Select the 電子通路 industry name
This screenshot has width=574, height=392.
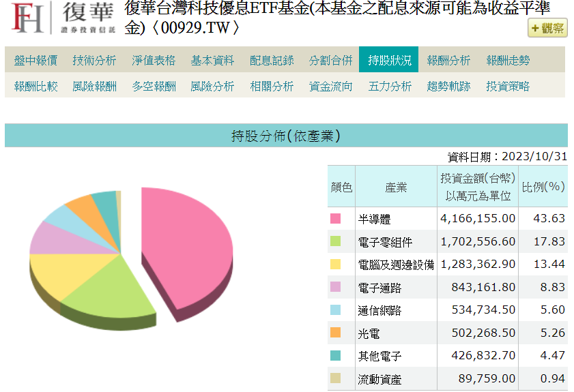pos(379,288)
